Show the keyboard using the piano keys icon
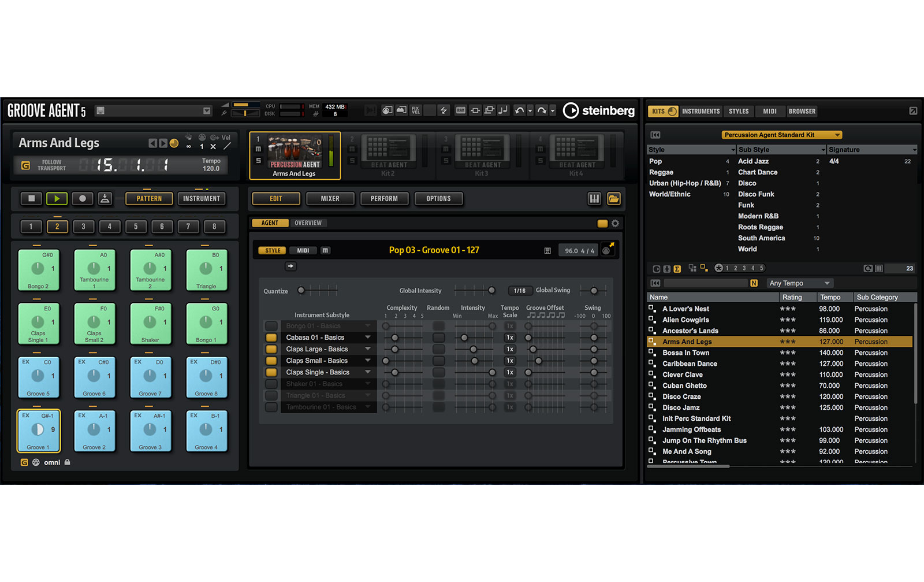924x582 pixels. (x=594, y=199)
